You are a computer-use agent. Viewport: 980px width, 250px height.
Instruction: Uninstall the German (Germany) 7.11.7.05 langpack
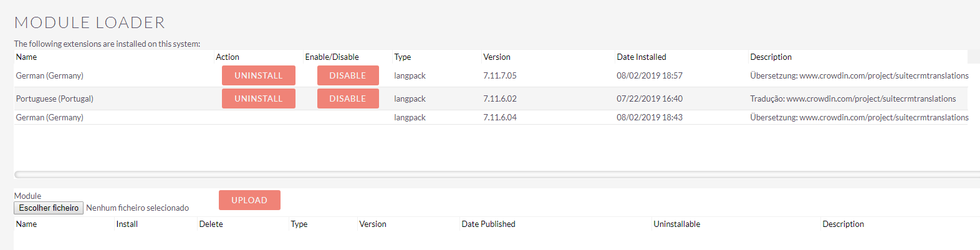coord(259,75)
